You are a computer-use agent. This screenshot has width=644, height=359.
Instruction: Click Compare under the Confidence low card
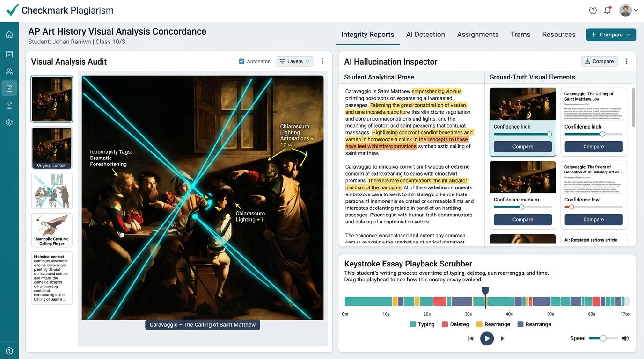click(593, 219)
